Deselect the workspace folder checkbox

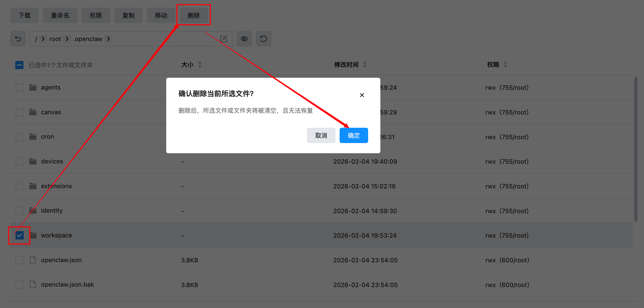[19, 235]
